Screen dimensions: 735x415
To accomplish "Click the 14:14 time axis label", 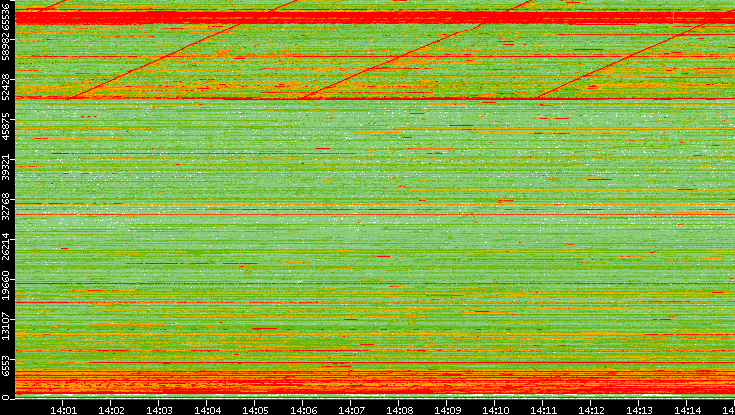I will coord(687,410).
